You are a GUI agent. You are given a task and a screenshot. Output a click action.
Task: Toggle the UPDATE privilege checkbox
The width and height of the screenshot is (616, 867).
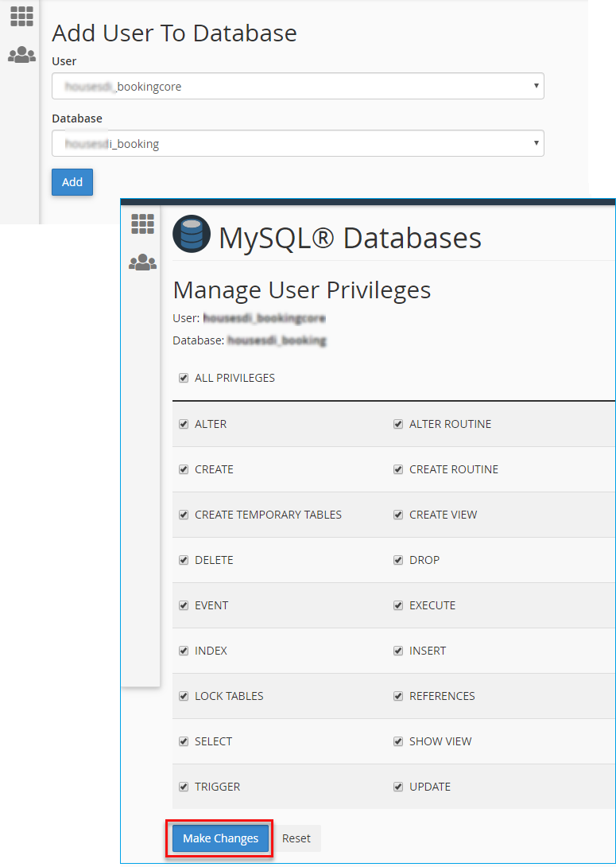[398, 787]
